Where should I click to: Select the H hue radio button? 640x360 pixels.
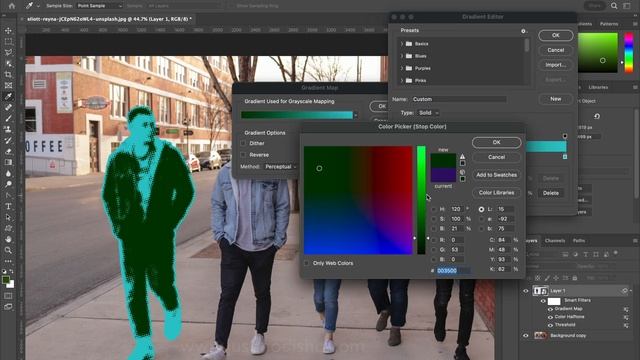coord(433,209)
